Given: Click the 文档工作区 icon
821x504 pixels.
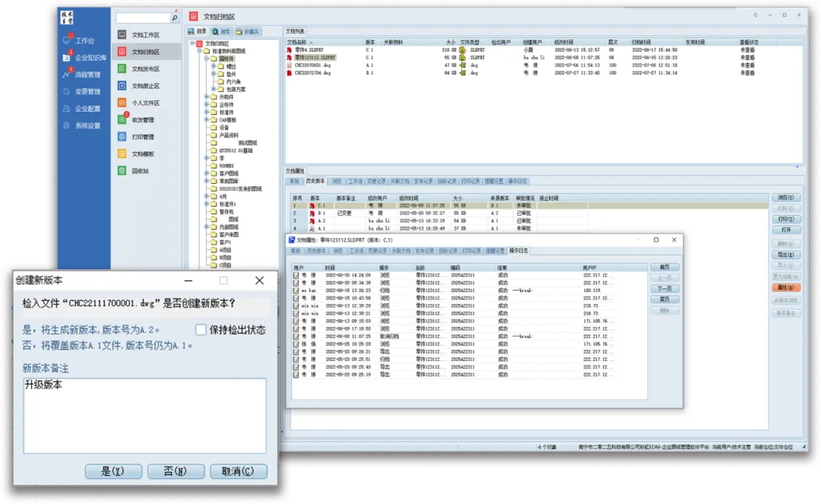Looking at the screenshot, I should coord(122,34).
